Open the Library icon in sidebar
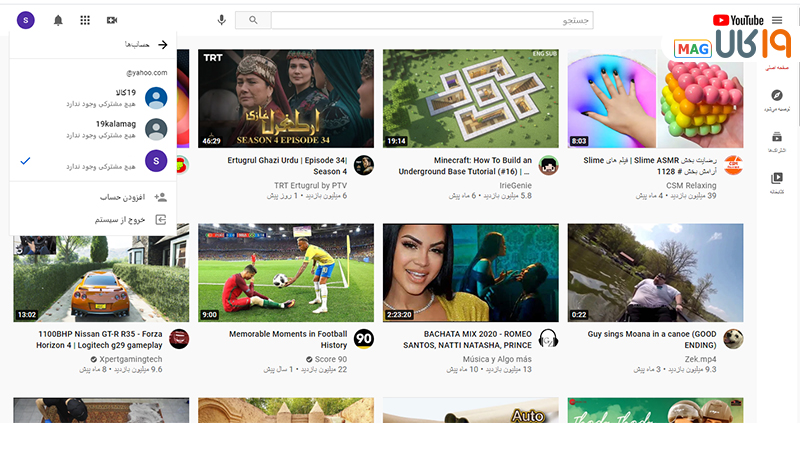The image size is (800, 450). (x=777, y=179)
